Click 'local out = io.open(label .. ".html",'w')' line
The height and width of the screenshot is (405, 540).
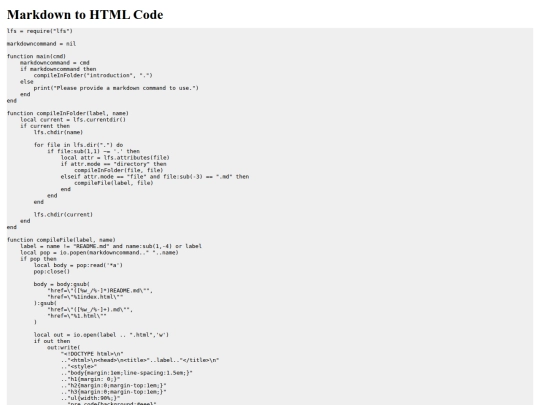point(101,335)
